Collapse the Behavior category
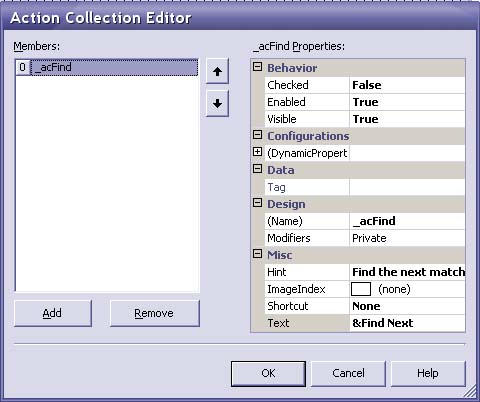The height and width of the screenshot is (402, 480). pos(257,67)
